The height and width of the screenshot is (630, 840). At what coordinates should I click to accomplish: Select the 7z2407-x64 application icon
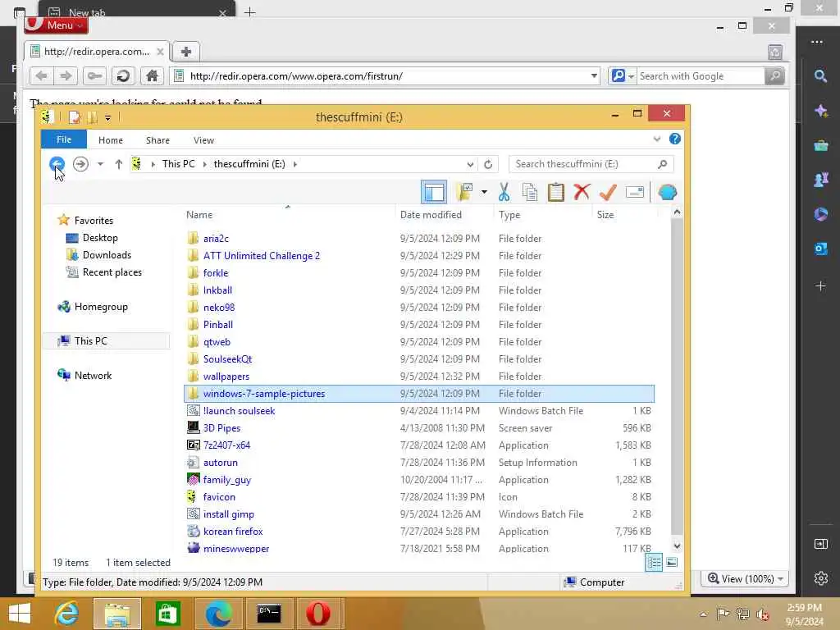194,445
